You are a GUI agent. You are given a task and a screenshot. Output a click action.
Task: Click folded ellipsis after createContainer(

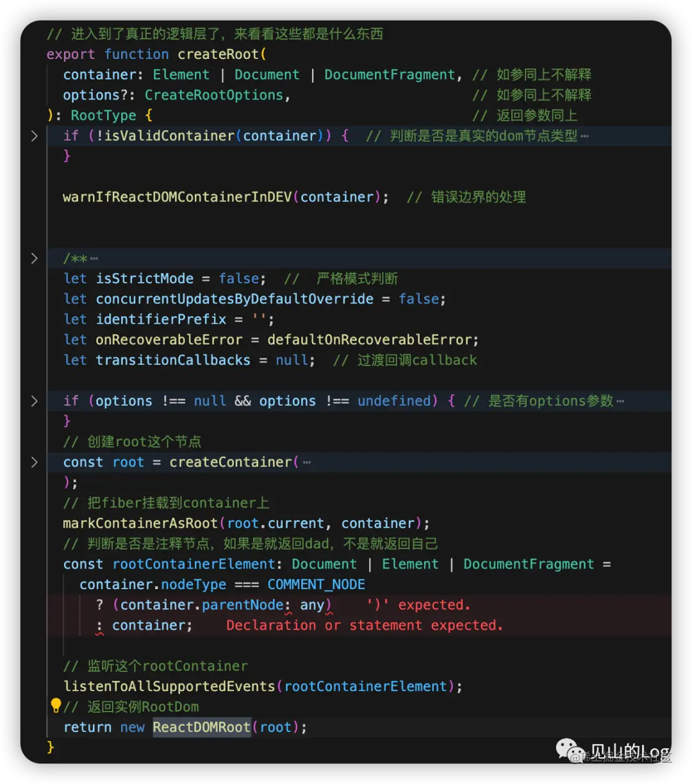point(307,462)
